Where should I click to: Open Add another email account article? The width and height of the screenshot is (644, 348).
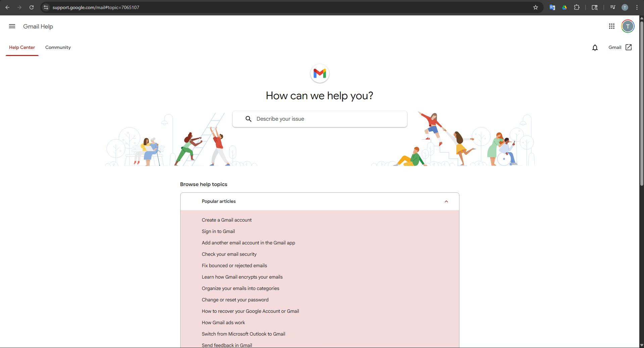pyautogui.click(x=248, y=243)
